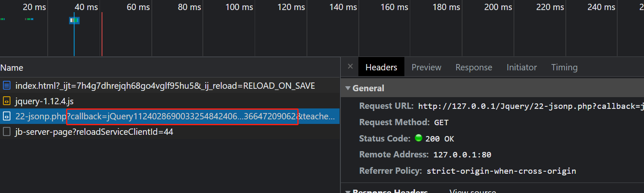Select the jb-server-page?reloadServiceClientId=44 request
Image resolution: width=644 pixels, height=193 pixels.
pyautogui.click(x=169, y=132)
